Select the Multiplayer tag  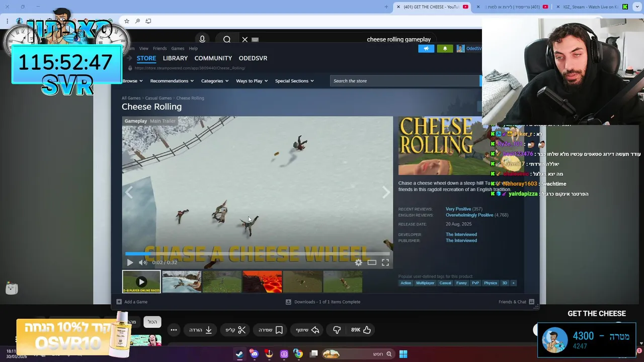click(x=425, y=283)
